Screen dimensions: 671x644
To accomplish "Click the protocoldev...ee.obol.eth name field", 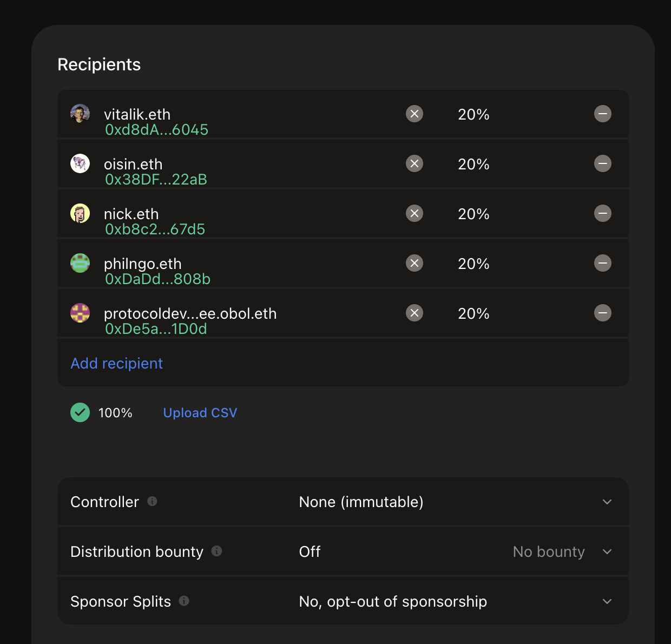I will pyautogui.click(x=190, y=313).
